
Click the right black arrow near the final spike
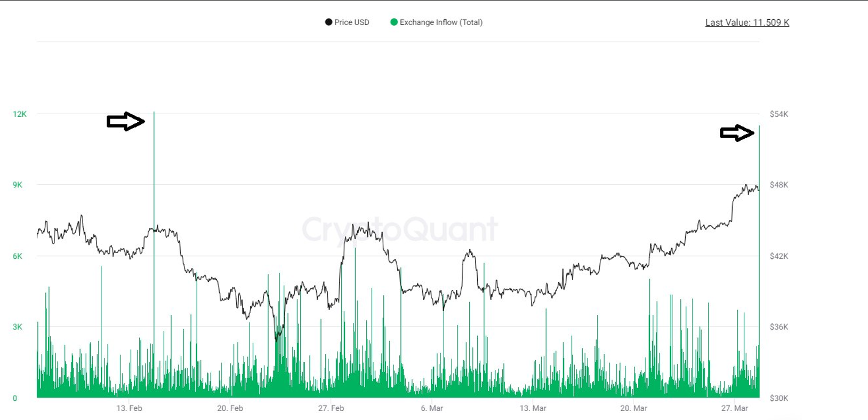tap(737, 133)
